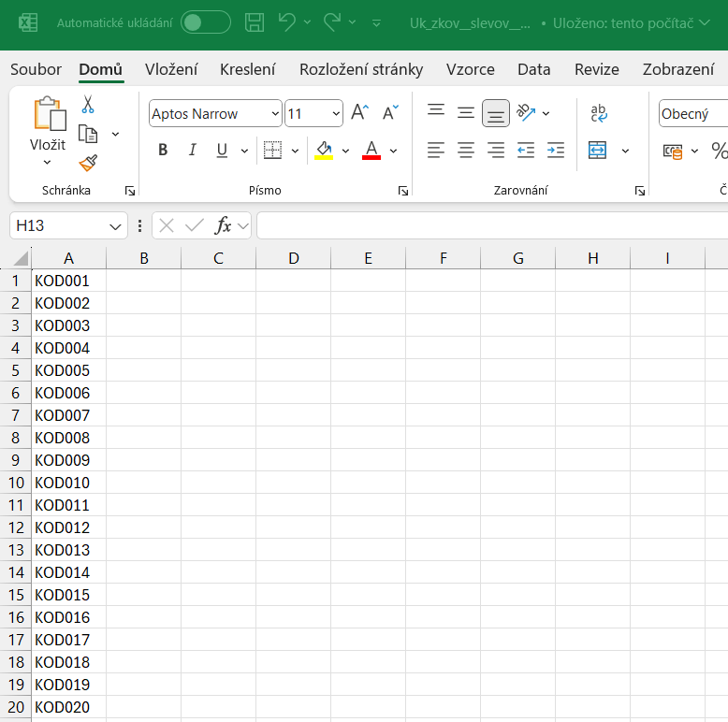Open the font size dropdown
The height and width of the screenshot is (722, 728).
[x=336, y=114]
